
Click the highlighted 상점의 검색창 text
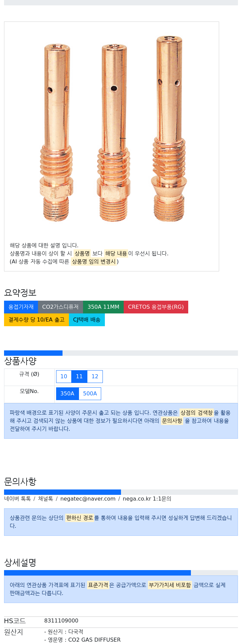[197, 413]
